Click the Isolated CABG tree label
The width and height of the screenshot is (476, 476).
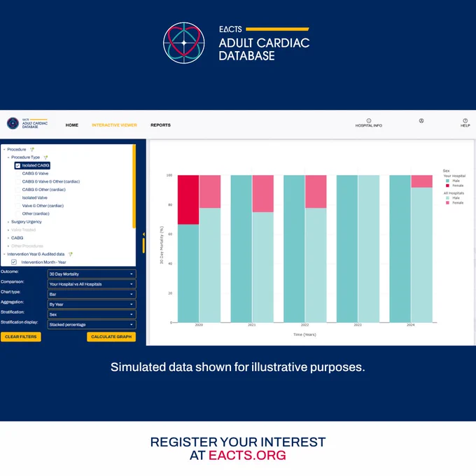(36, 165)
